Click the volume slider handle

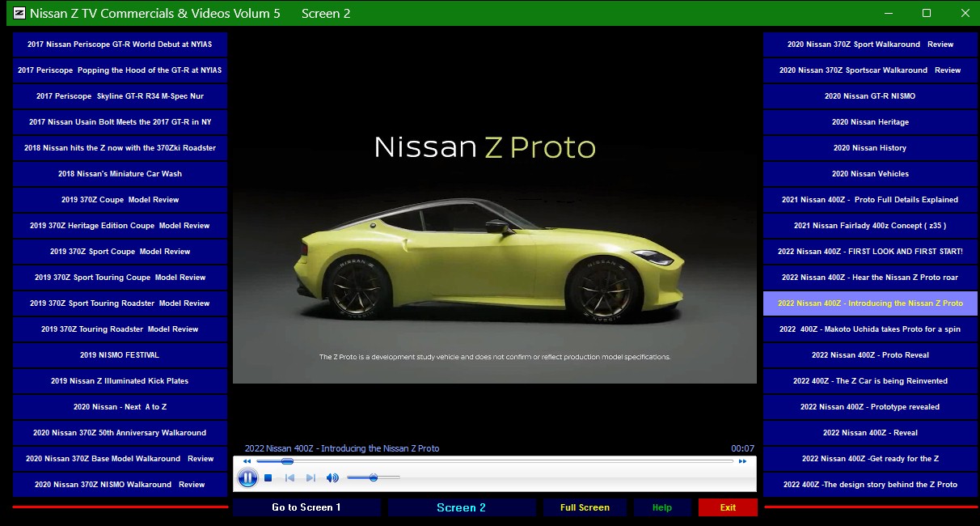click(373, 477)
